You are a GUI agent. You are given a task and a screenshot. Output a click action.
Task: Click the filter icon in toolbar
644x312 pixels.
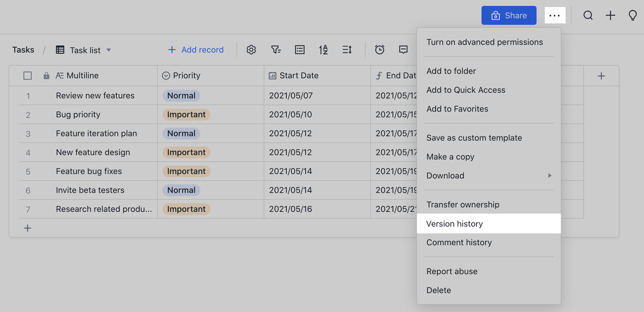tap(276, 50)
